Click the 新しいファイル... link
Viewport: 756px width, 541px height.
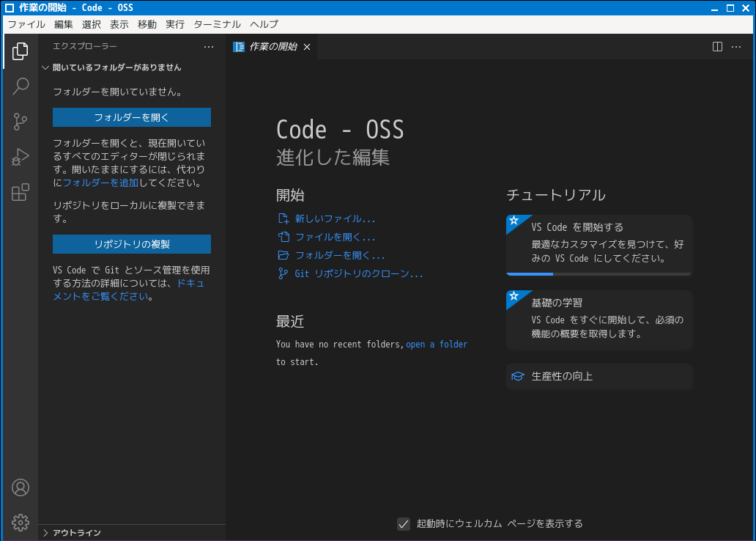click(x=335, y=218)
